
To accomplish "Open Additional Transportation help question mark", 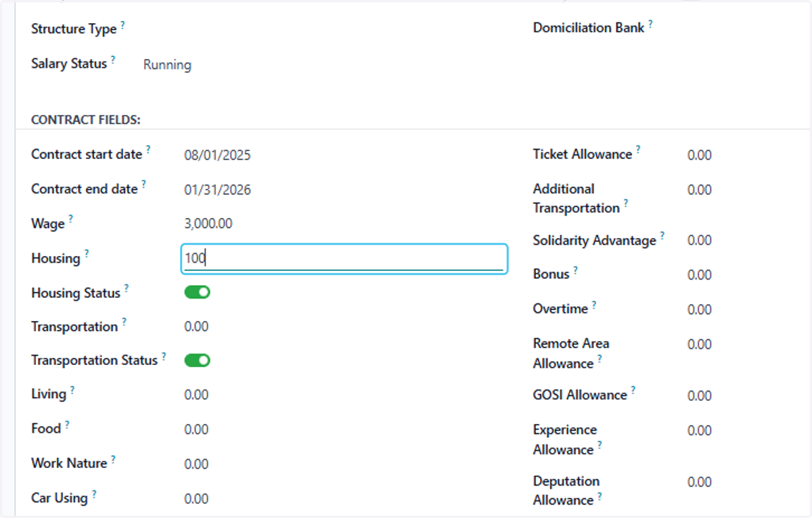I will [x=626, y=204].
